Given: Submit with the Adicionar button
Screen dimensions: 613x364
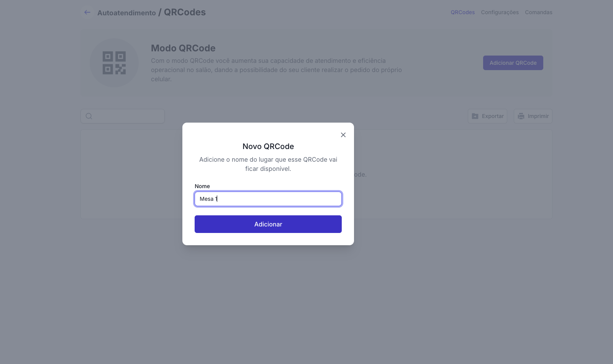Looking at the screenshot, I should [x=268, y=224].
